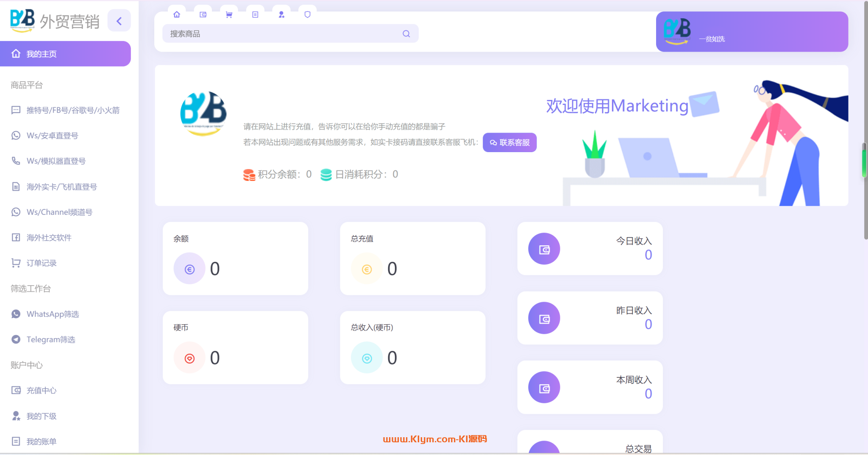Go to 我的主页 in the sidebar

pyautogui.click(x=65, y=54)
